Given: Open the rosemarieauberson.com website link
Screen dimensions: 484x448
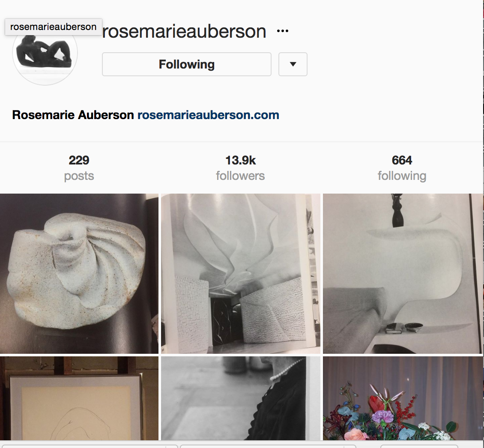Looking at the screenshot, I should 208,115.
